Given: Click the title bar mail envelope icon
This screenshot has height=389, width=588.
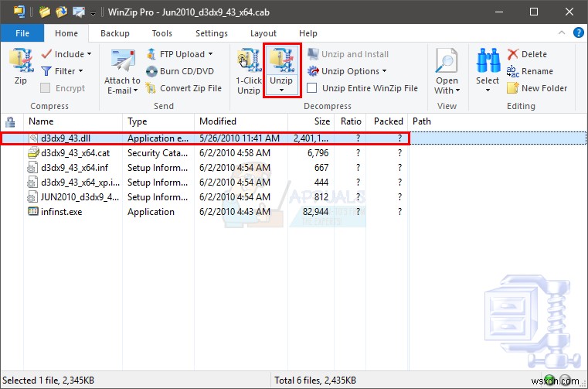Looking at the screenshot, I should [79, 12].
